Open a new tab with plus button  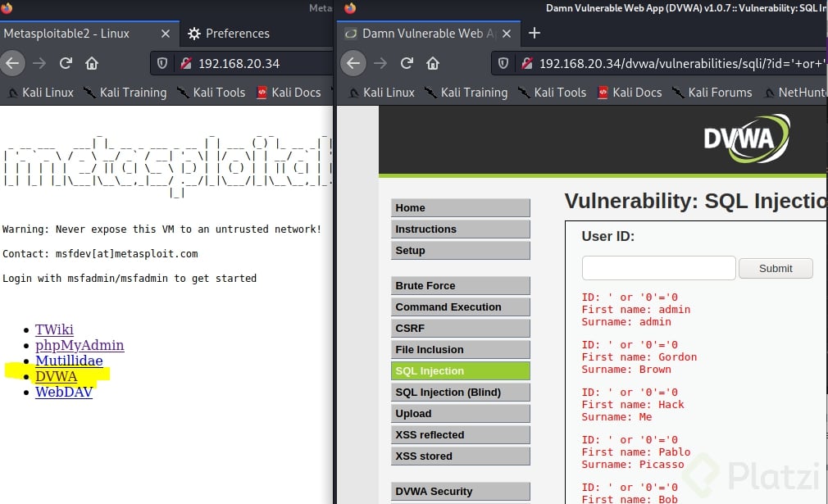coord(535,34)
